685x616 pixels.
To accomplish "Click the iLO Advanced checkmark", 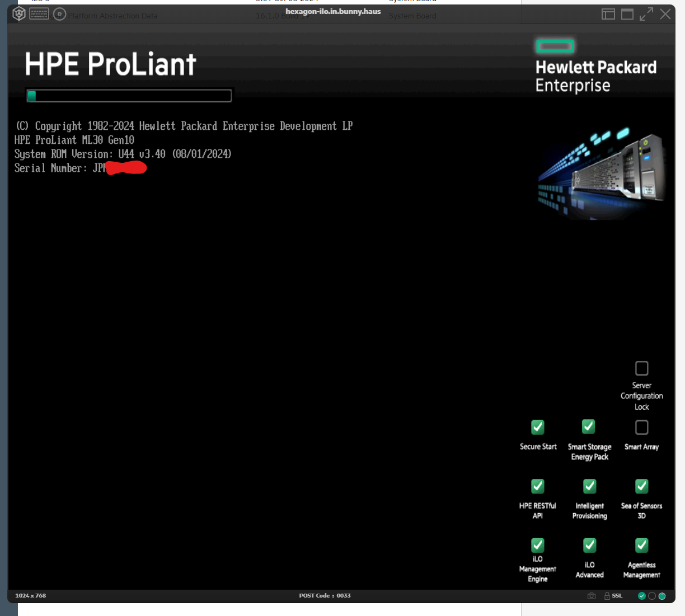I will [590, 546].
